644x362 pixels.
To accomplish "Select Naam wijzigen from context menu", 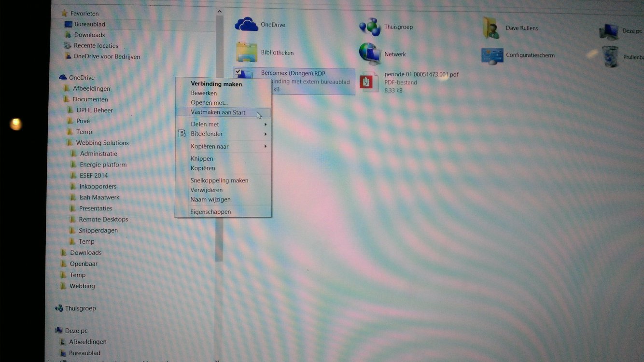I will (x=210, y=199).
